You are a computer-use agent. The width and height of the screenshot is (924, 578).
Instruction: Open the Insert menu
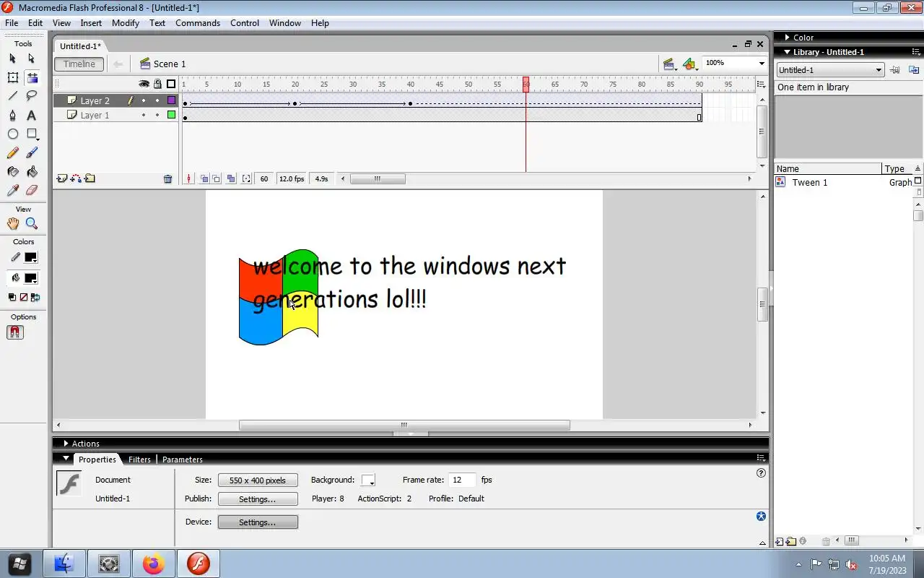(x=91, y=23)
